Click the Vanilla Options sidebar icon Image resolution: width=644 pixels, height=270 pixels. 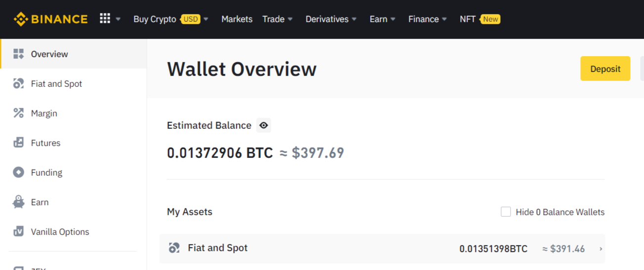18,231
